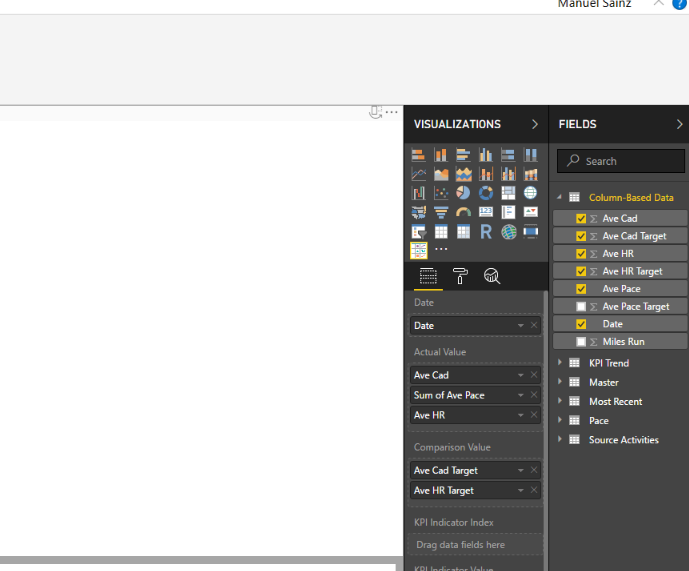This screenshot has height=571, width=689.
Task: Select the multi-row card visual
Action: pyautogui.click(x=508, y=212)
